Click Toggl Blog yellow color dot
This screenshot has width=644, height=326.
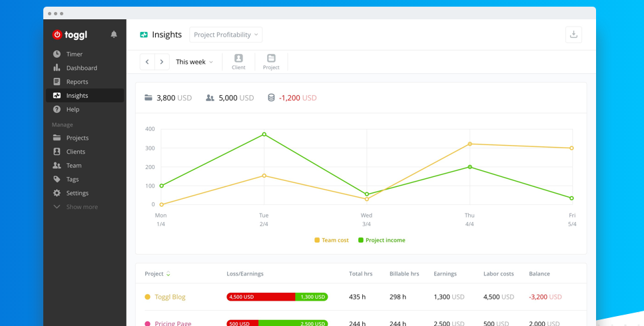[x=147, y=297]
